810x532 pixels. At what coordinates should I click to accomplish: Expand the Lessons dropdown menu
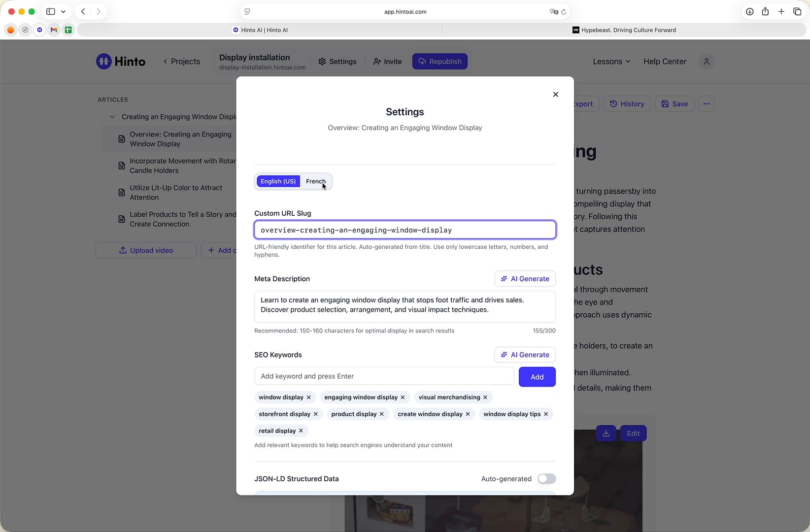tap(611, 62)
